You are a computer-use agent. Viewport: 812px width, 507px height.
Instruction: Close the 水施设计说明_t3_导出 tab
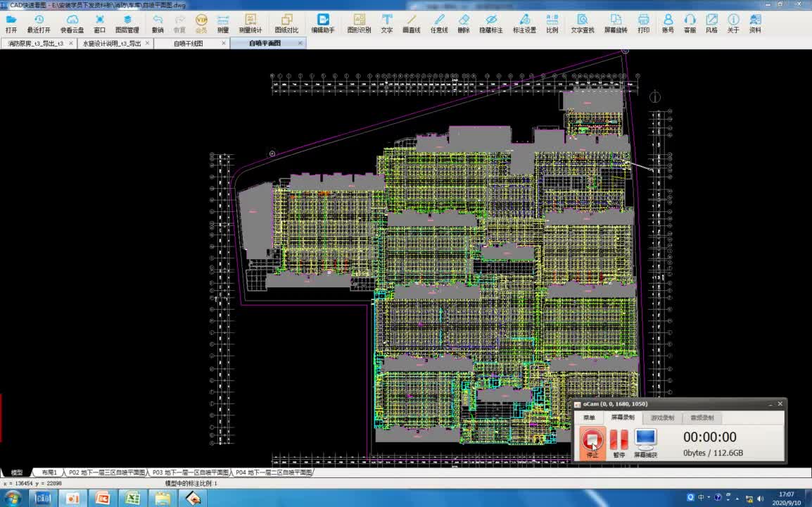click(148, 43)
